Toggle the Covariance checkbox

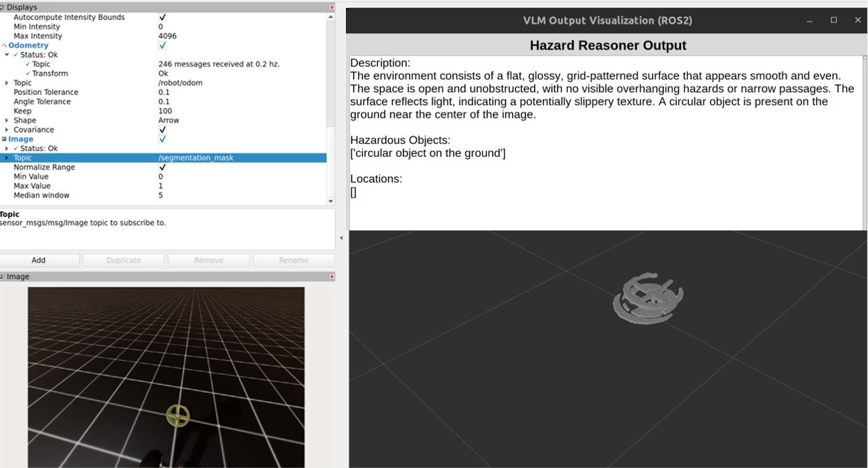[163, 130]
